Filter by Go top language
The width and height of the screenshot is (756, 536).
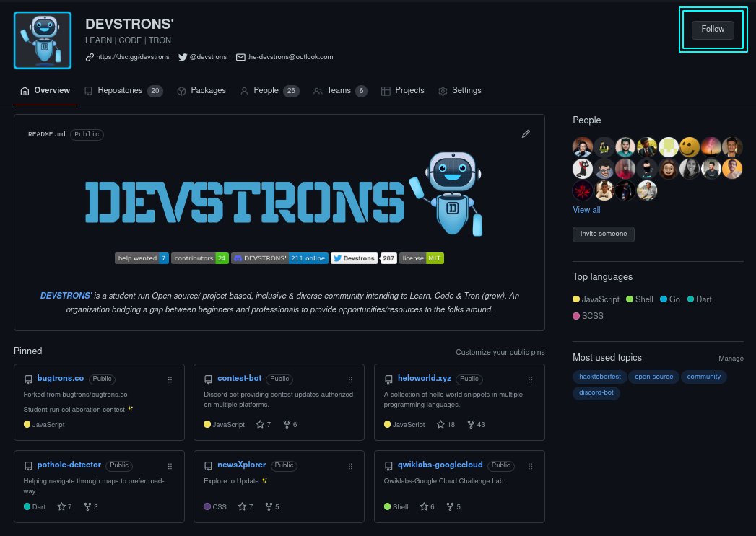670,299
